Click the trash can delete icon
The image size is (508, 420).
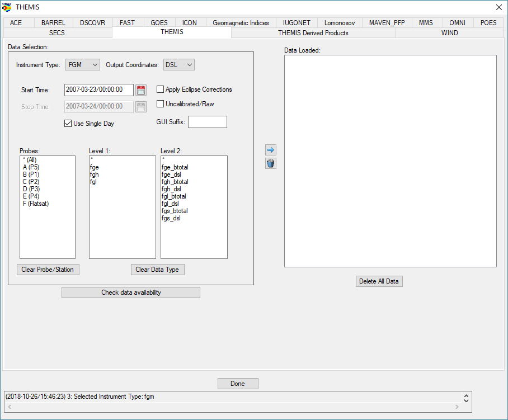tap(271, 163)
